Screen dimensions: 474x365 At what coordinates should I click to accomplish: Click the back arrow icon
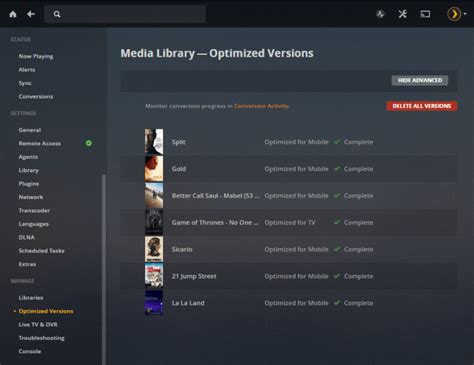pyautogui.click(x=31, y=14)
